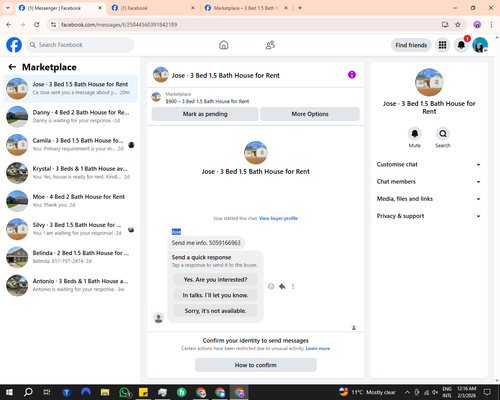
Task: Expand Customise chat section
Action: tap(429, 164)
